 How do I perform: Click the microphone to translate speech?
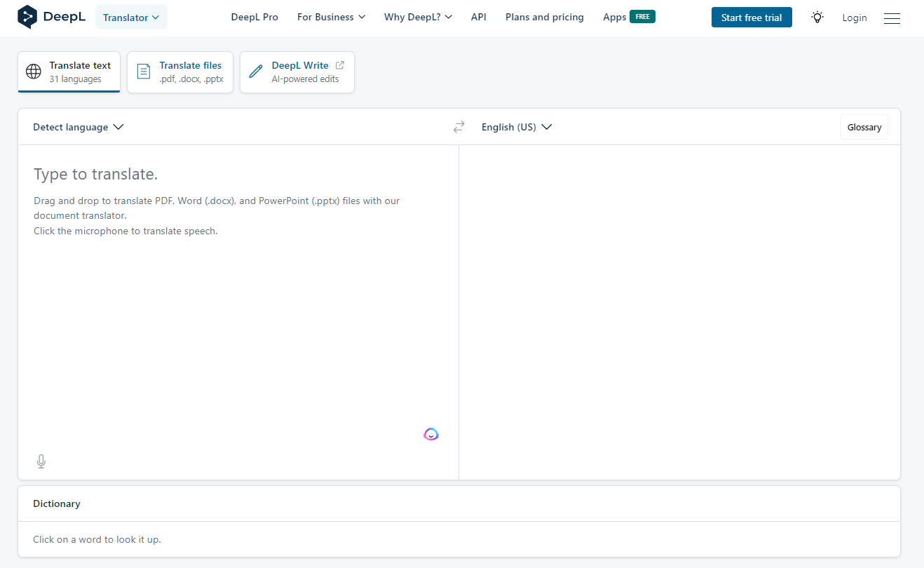pyautogui.click(x=41, y=461)
